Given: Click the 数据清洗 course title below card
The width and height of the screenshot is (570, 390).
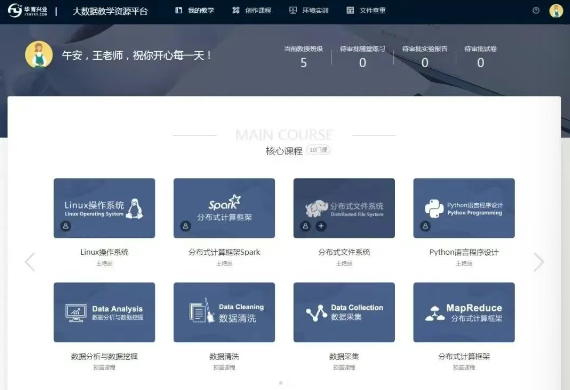Looking at the screenshot, I should click(224, 356).
